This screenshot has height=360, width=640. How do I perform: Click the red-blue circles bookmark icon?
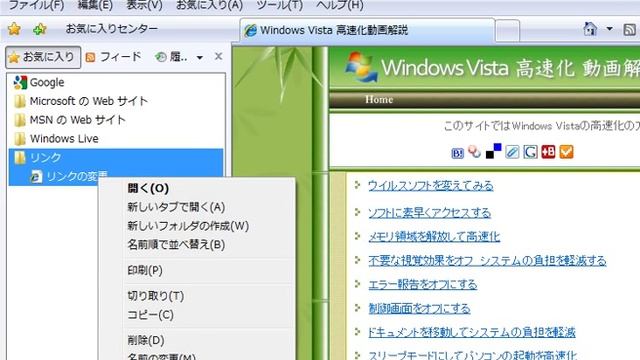[x=474, y=152]
